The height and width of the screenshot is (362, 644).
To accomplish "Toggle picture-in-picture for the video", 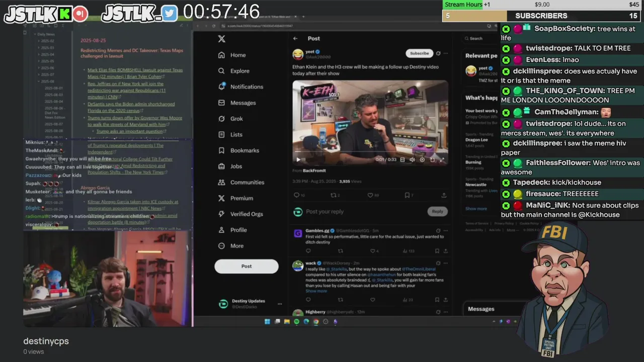I will pyautogui.click(x=432, y=160).
